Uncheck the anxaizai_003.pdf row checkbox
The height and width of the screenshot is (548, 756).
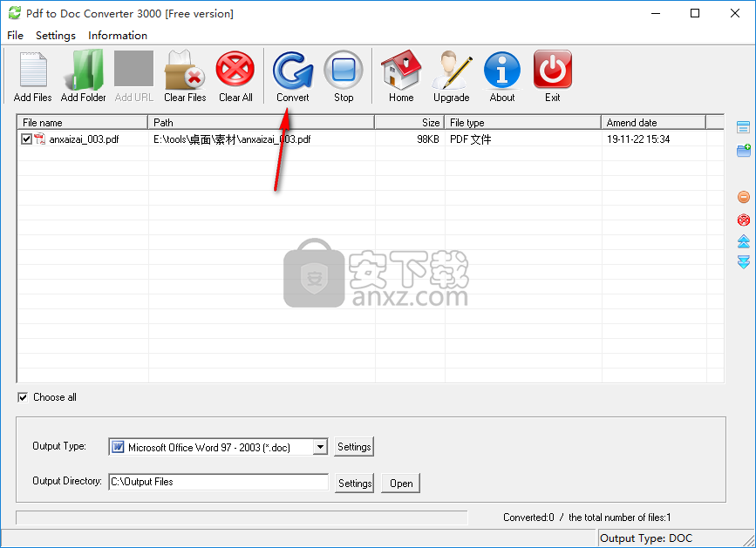26,139
